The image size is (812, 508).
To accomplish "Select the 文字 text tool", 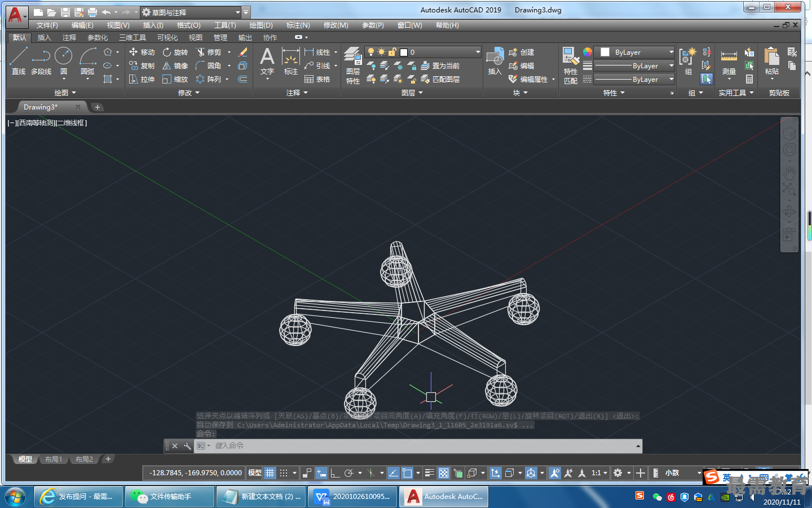I will [267, 61].
